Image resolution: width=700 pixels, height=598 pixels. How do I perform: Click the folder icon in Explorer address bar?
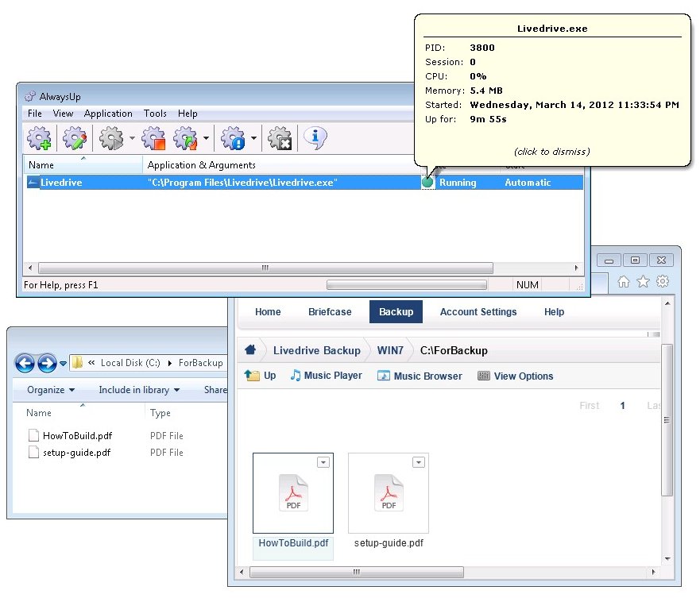tap(78, 362)
